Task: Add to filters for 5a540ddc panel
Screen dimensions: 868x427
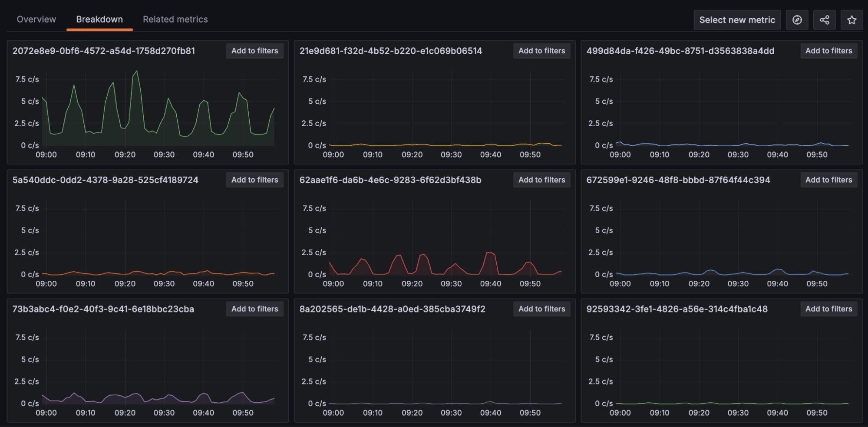Action: point(254,180)
